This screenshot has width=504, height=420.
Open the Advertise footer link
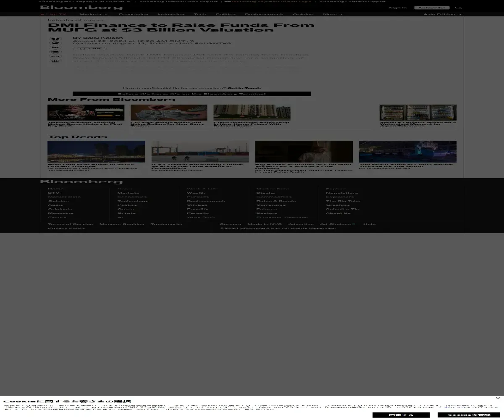[x=301, y=224]
